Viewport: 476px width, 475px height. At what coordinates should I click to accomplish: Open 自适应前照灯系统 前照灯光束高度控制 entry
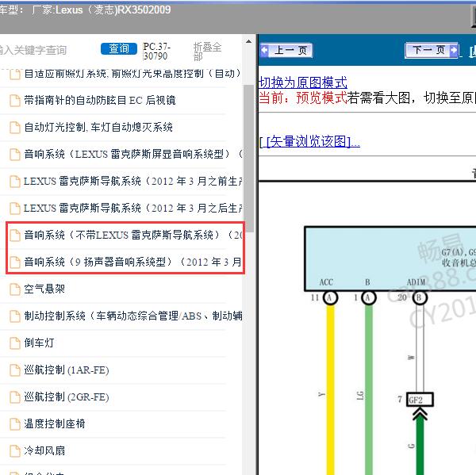(x=132, y=74)
